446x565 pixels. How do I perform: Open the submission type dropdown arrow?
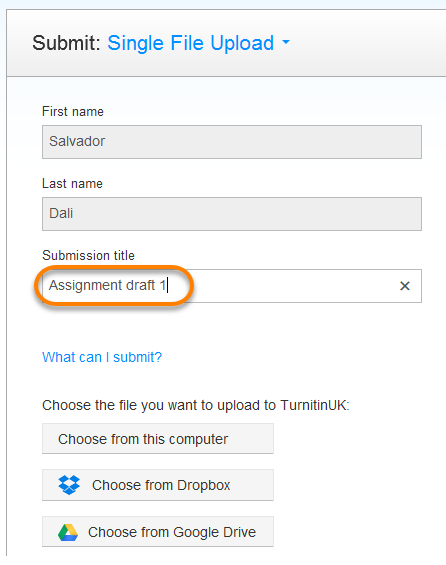[286, 42]
